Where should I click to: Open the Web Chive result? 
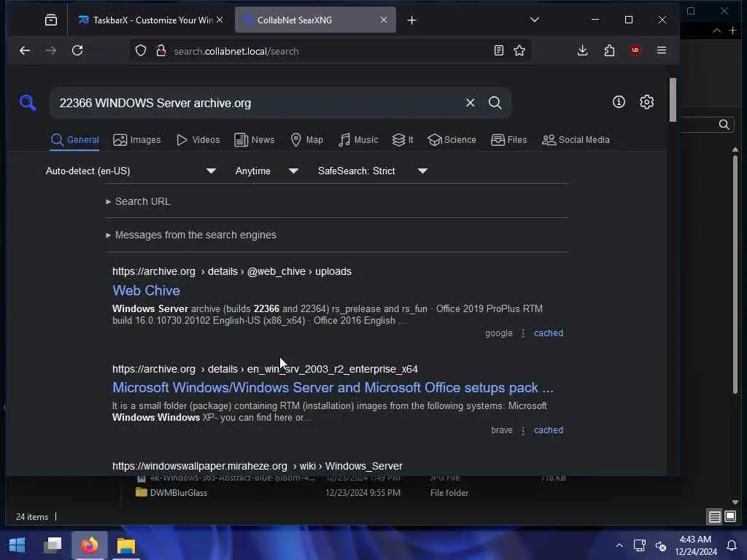tap(146, 290)
